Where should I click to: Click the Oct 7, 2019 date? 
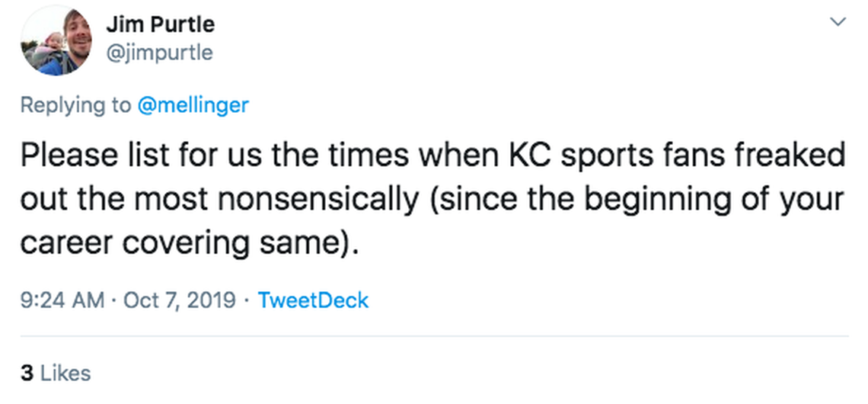pyautogui.click(x=179, y=300)
